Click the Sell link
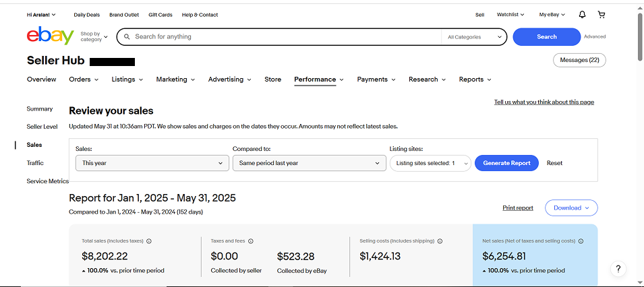The height and width of the screenshot is (287, 644). click(479, 15)
